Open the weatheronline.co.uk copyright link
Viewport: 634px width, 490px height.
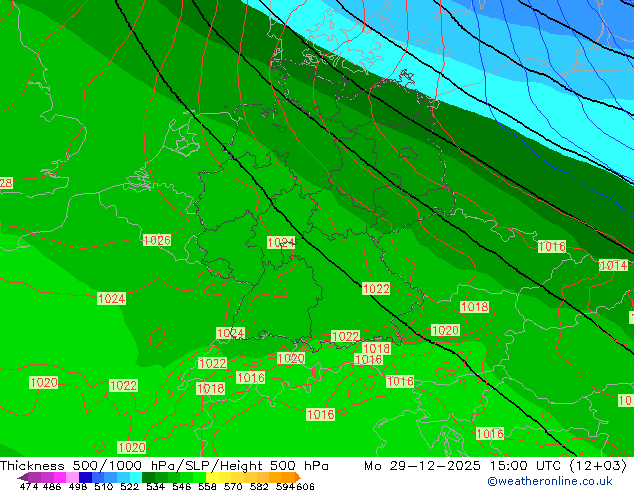[550, 481]
